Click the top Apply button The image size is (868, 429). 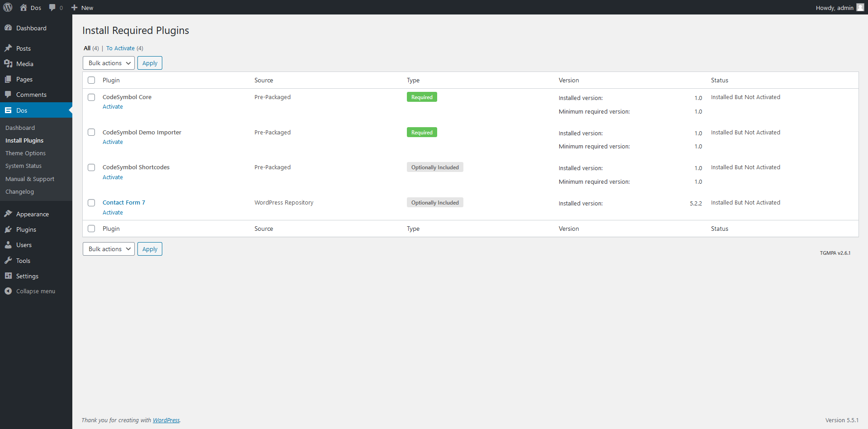(x=150, y=63)
